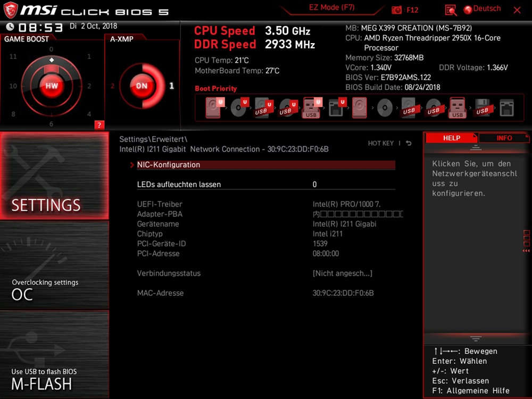Screen dimensions: 532x399
Task: Toggle the A-XMP ON button
Action: click(142, 86)
